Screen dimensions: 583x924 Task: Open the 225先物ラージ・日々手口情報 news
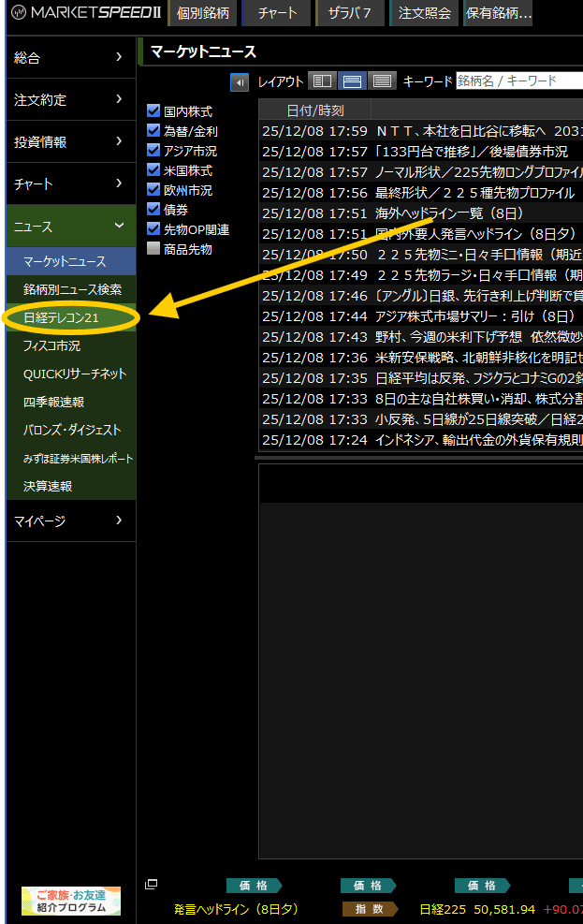421,275
